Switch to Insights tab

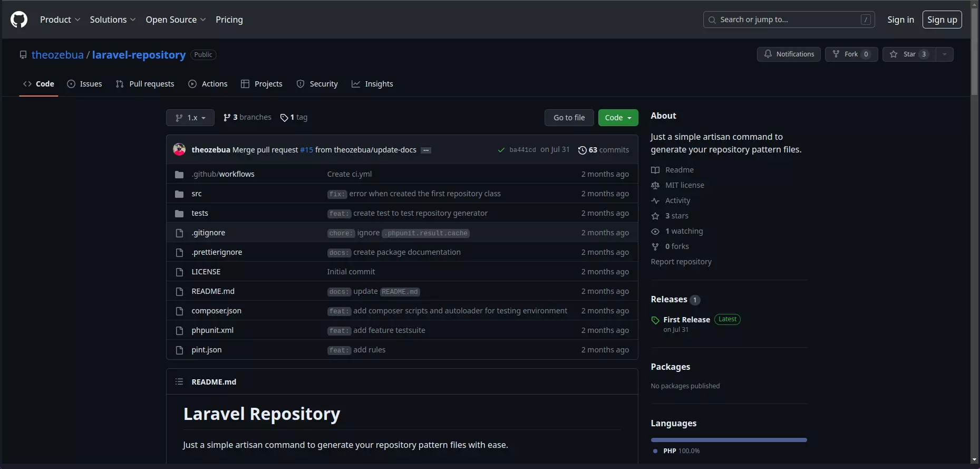(372, 84)
